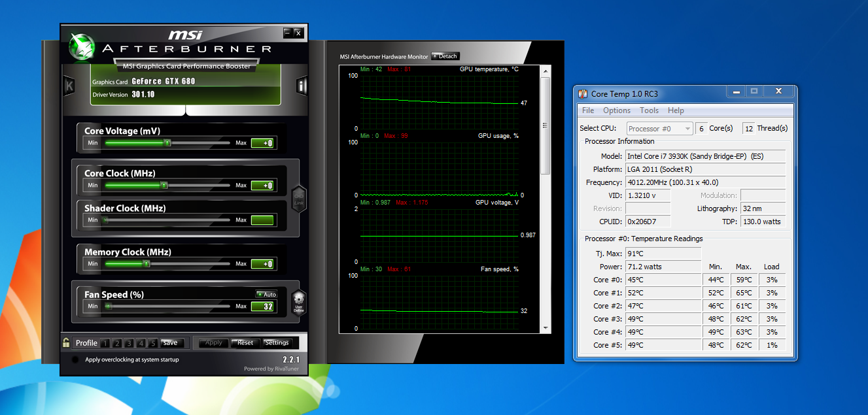
Task: Click the Memory Clock value field
Action: pos(262,264)
